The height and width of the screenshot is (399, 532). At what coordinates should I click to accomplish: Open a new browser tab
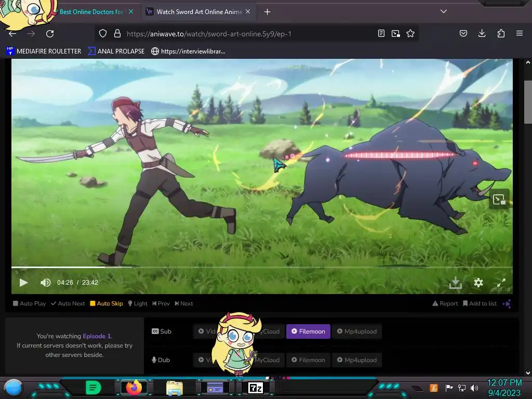click(x=268, y=12)
